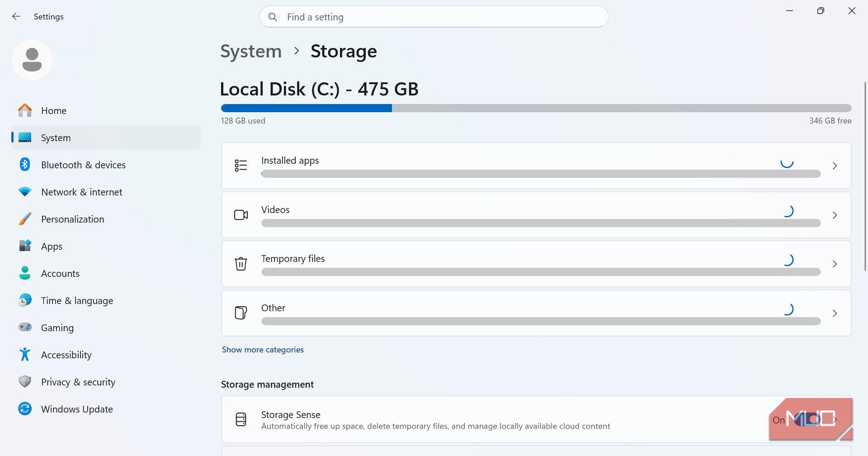Expand the Videos row chevron
868x456 pixels.
pyautogui.click(x=835, y=215)
